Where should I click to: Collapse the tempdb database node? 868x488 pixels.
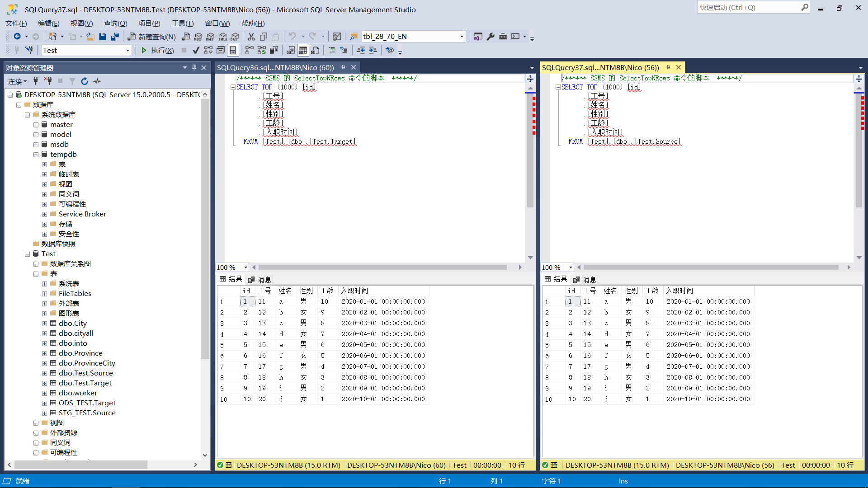tap(36, 155)
